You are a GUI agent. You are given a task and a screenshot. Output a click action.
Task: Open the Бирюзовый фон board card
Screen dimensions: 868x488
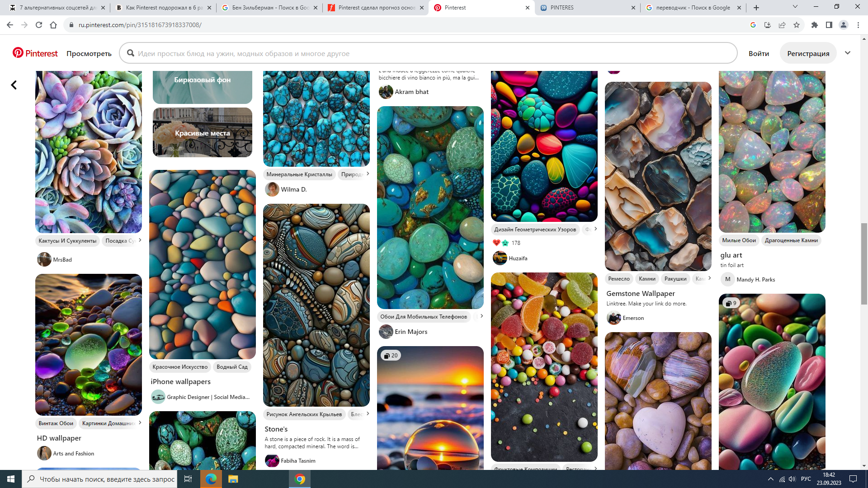coord(203,87)
